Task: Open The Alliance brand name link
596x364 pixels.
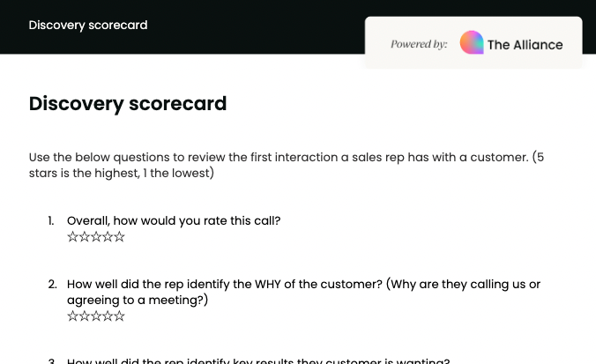Action: 525,44
